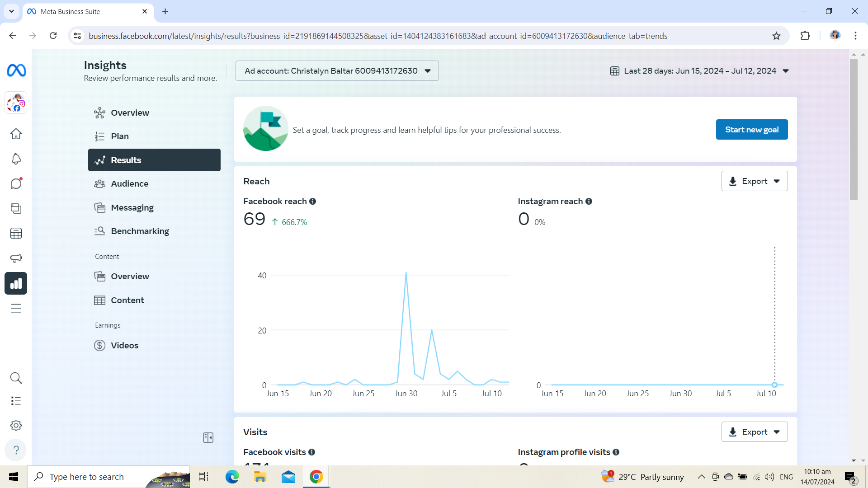Open Windows notification center
Viewport: 868px width, 488px height.
(x=850, y=477)
